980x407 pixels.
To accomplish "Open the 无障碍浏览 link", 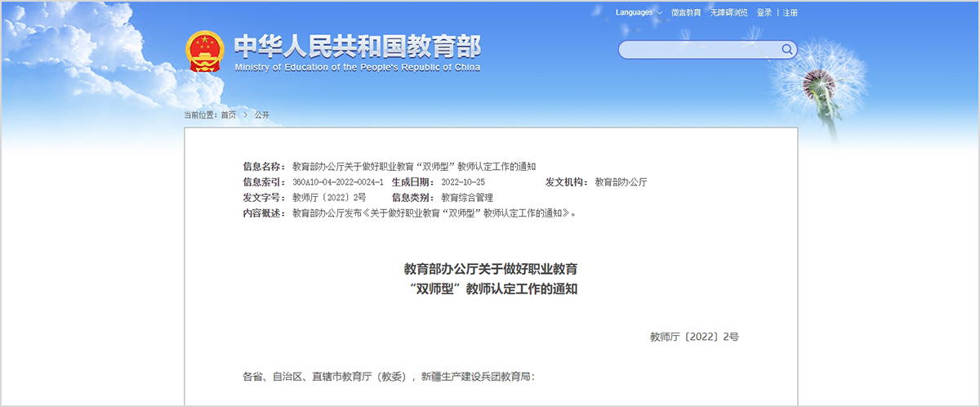I will click(x=728, y=13).
